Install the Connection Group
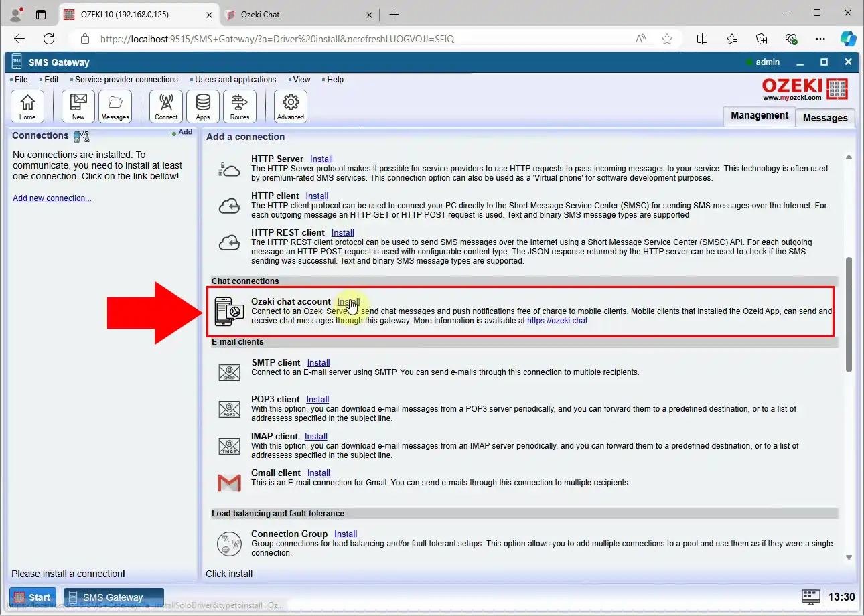Viewport: 864px width, 616px height. (x=346, y=534)
